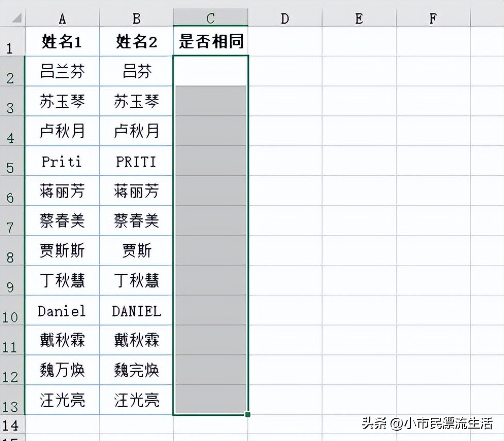504x441 pixels.
Task: Select 蔡春美 in column A
Action: click(x=62, y=220)
